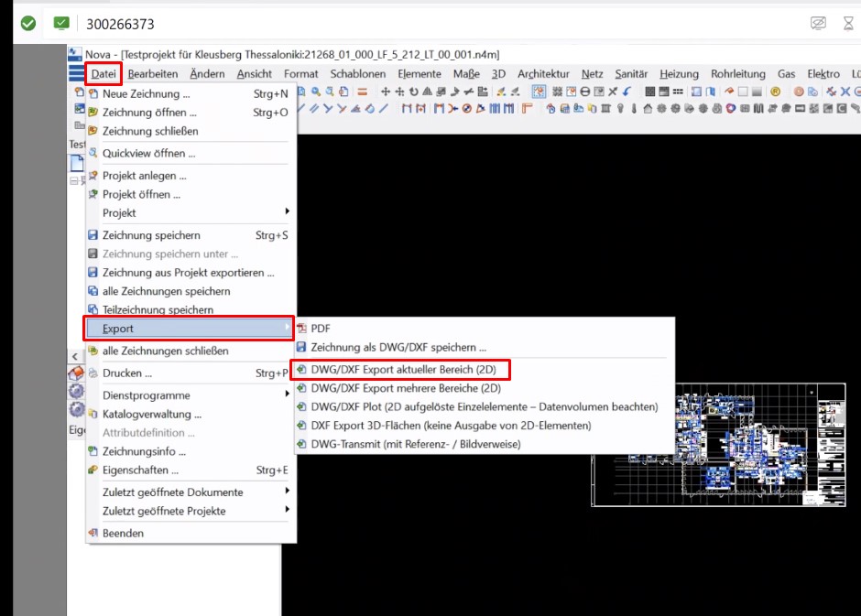Viewport: 861px width, 616px height.
Task: Select the circular arrow rotate tool
Action: (x=413, y=92)
